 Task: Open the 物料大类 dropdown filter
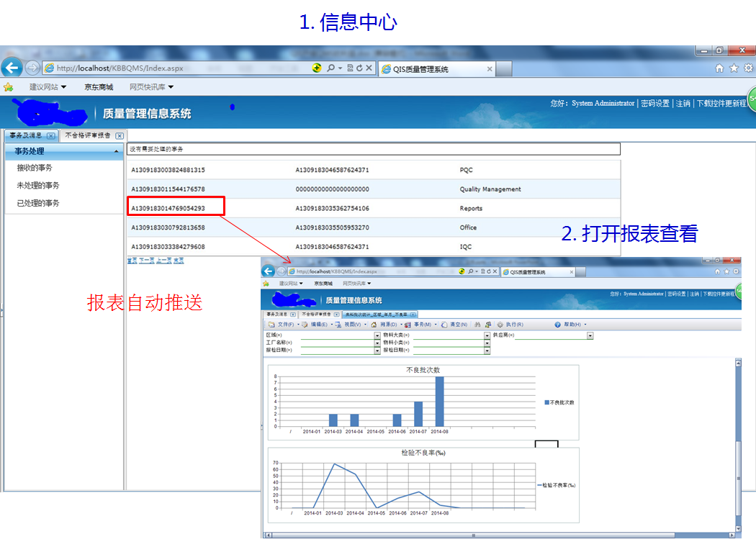[x=487, y=335]
